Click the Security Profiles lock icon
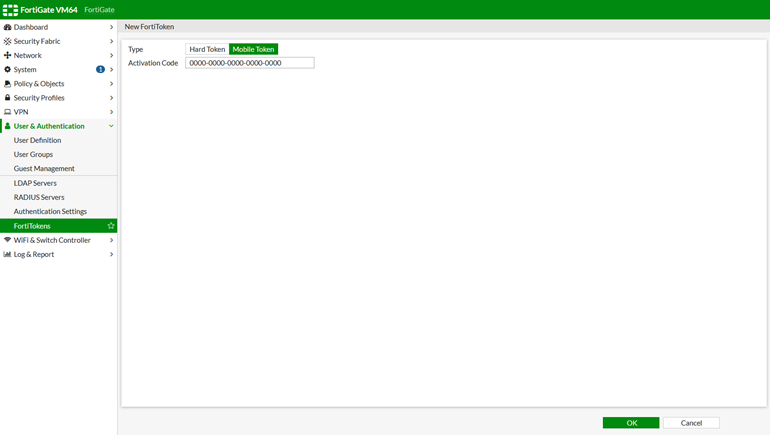The width and height of the screenshot is (770, 435). click(x=7, y=98)
